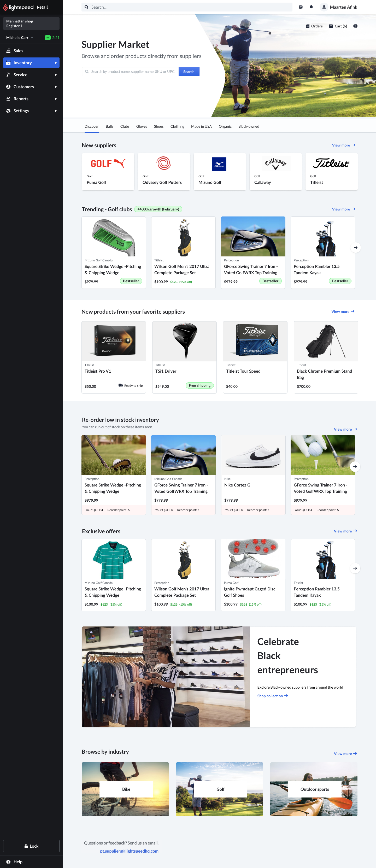The width and height of the screenshot is (376, 868).
Task: Switch to the Gloves tab
Action: [x=142, y=126]
